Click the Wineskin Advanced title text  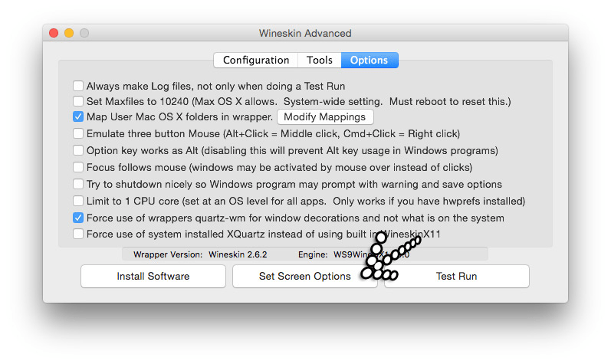pyautogui.click(x=305, y=33)
